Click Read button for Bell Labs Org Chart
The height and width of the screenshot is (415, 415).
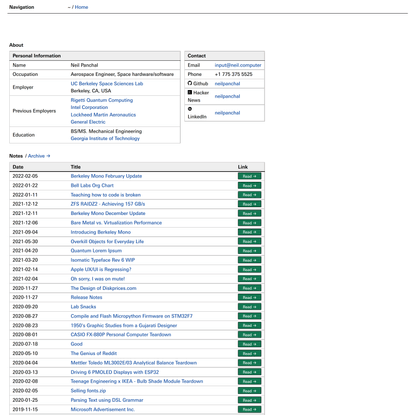click(249, 185)
